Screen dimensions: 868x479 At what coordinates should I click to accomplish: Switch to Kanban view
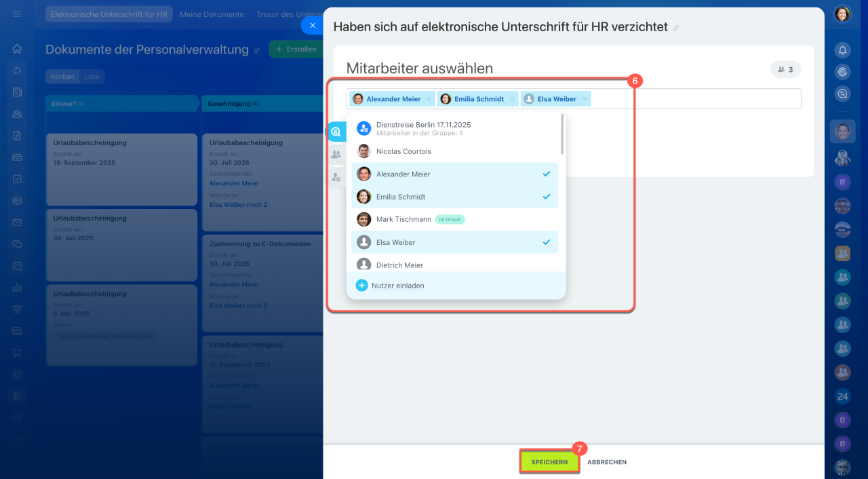[62, 77]
